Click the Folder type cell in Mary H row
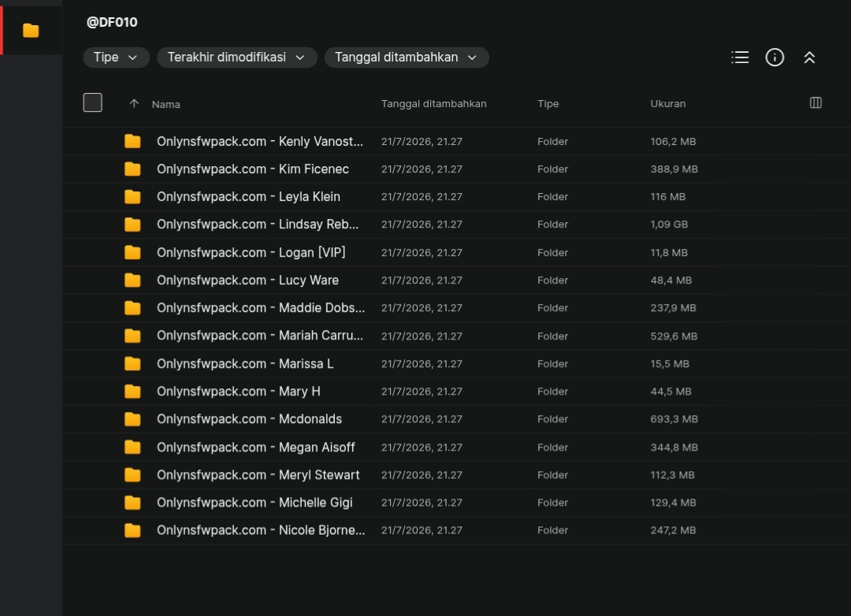This screenshot has height=616, width=851. [x=552, y=391]
